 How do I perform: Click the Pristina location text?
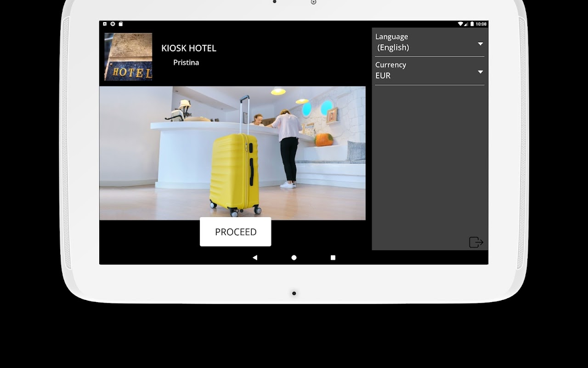pyautogui.click(x=186, y=63)
